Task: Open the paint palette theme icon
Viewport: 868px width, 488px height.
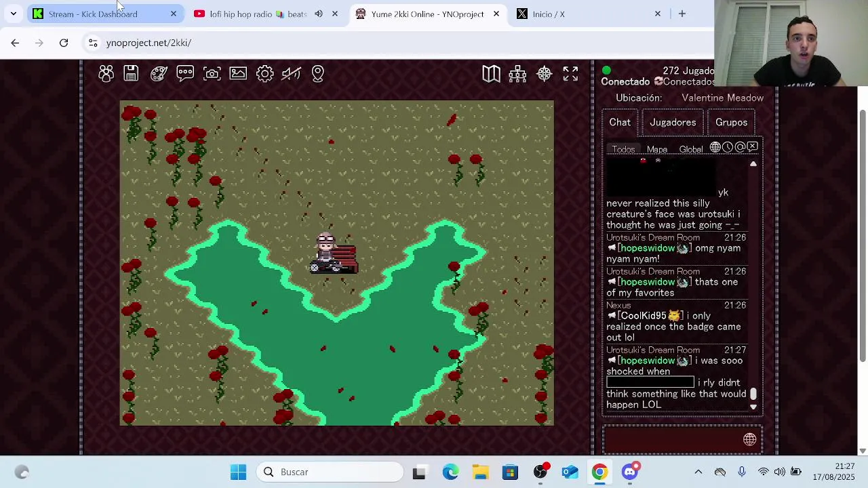Action: 159,74
